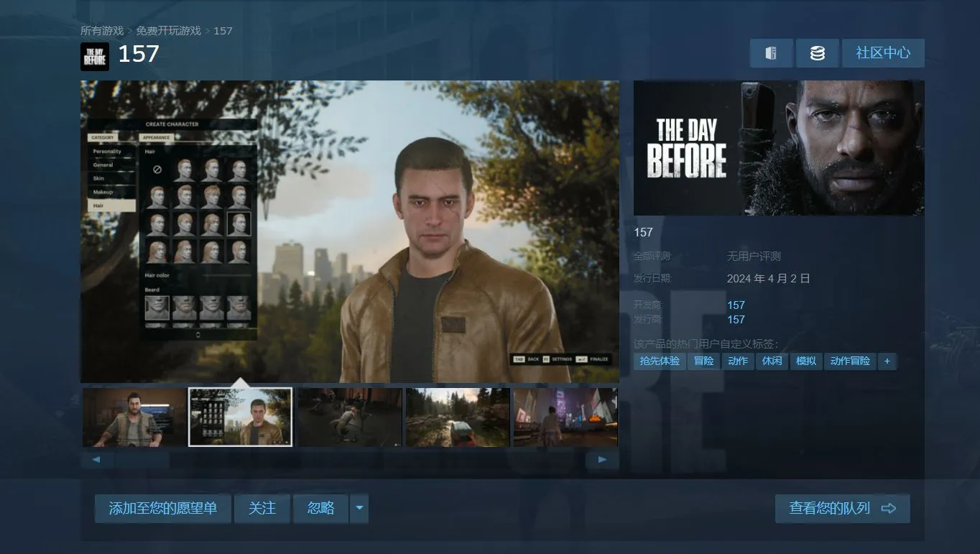Select thumbnail of the neon city street
The width and height of the screenshot is (980, 554).
[x=565, y=417]
